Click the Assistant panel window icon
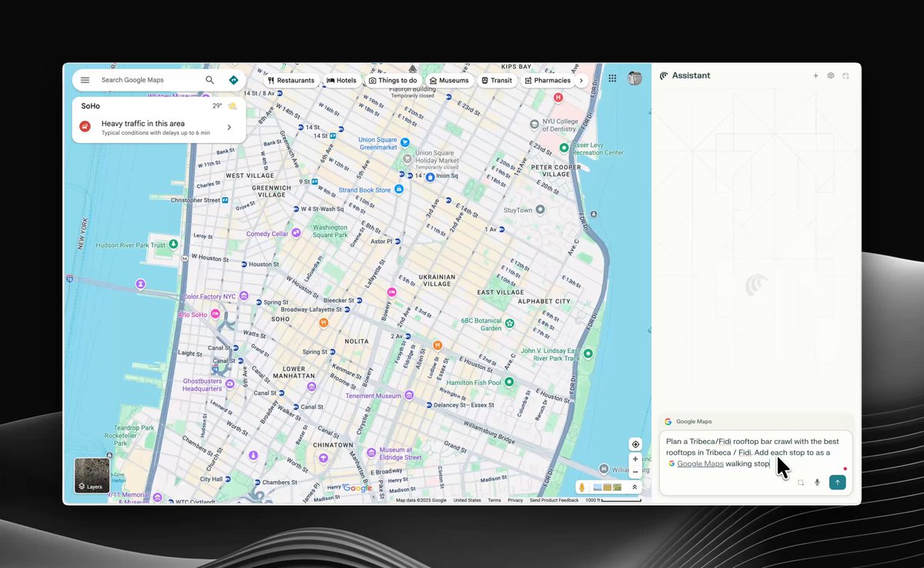The height and width of the screenshot is (568, 924). [845, 75]
